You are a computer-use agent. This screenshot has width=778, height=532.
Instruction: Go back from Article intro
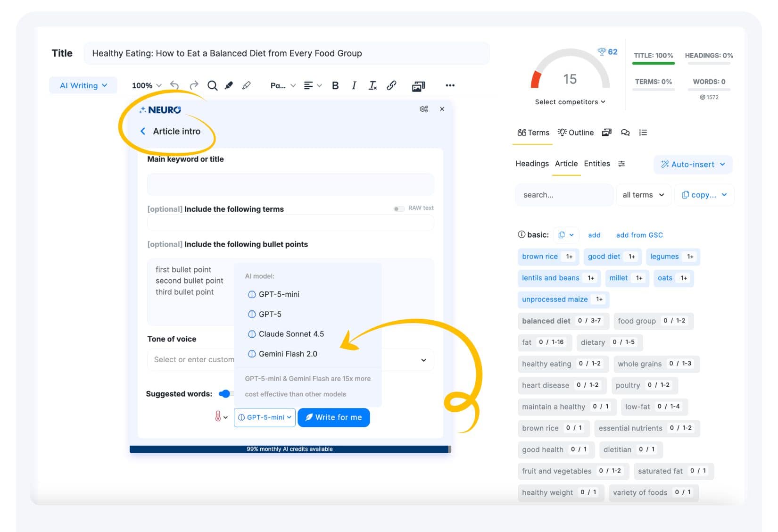click(143, 131)
